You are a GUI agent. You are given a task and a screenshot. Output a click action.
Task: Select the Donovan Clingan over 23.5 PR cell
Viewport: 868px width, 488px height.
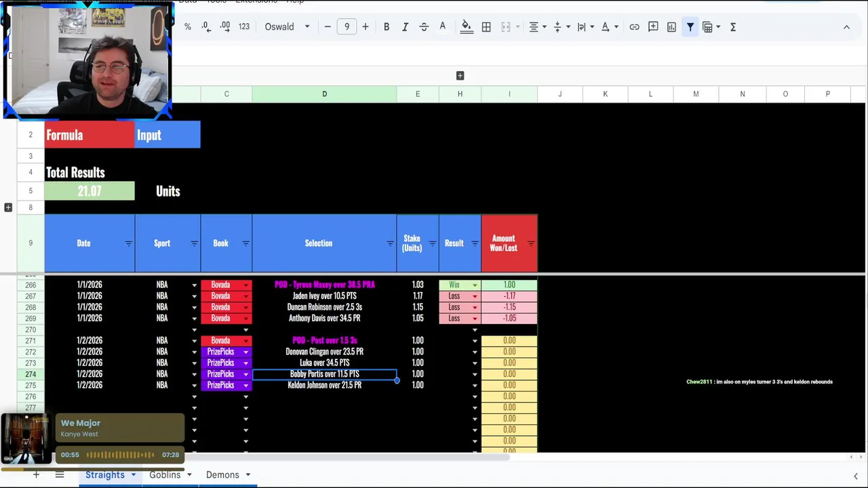pyautogui.click(x=324, y=352)
